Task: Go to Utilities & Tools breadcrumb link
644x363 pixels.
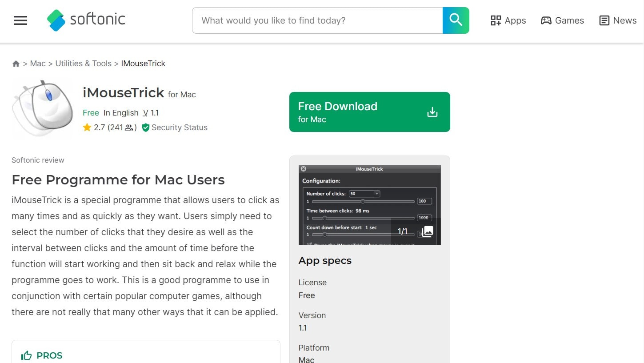Action: click(84, 64)
